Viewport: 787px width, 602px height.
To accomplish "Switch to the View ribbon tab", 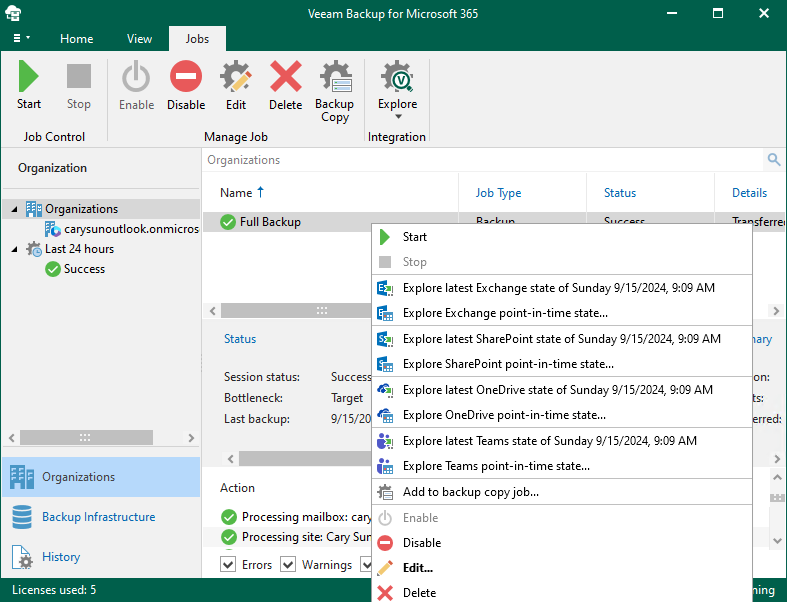I will coord(139,39).
